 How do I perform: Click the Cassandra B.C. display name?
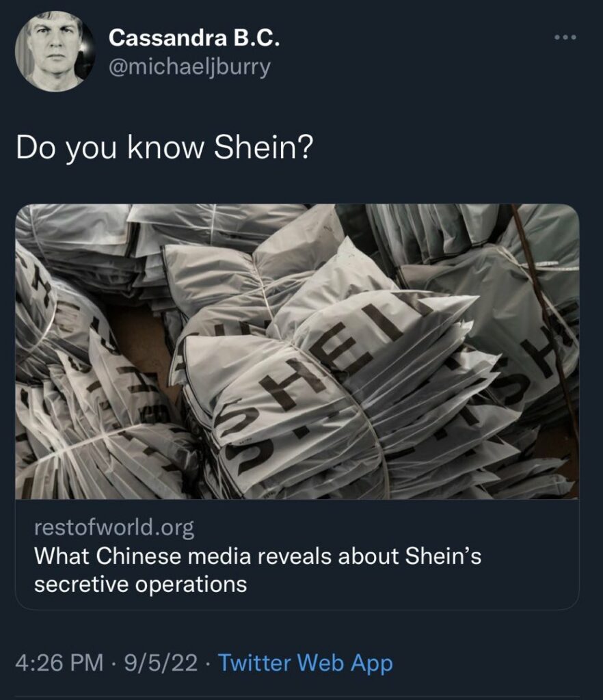[x=194, y=38]
